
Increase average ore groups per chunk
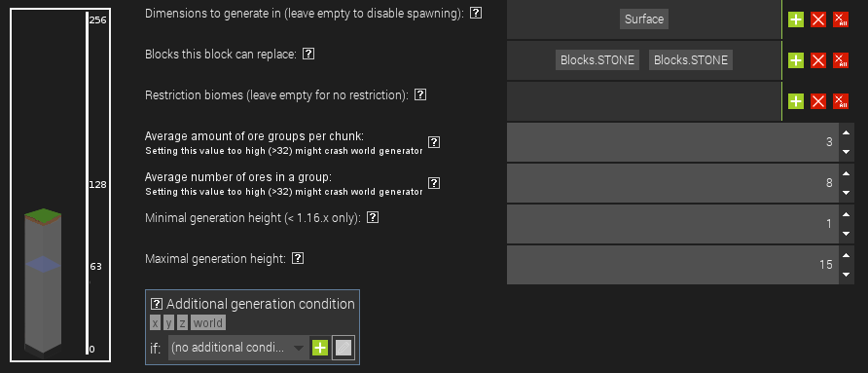[x=846, y=133]
